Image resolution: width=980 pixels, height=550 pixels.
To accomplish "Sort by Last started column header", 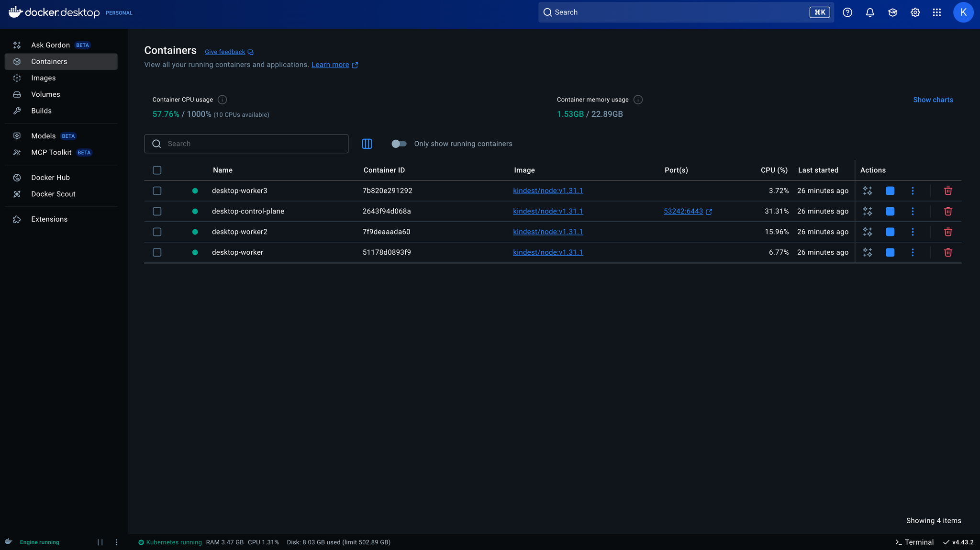I will 818,170.
